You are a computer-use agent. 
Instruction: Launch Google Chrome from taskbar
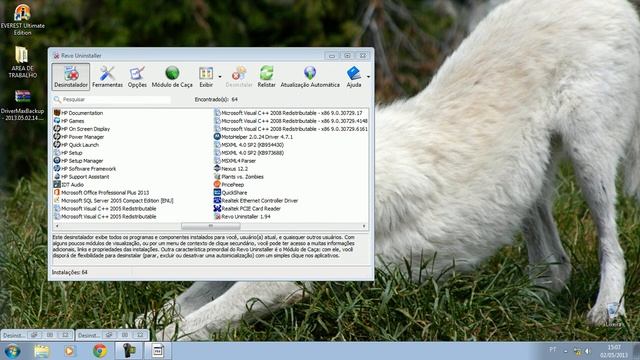tap(100, 351)
